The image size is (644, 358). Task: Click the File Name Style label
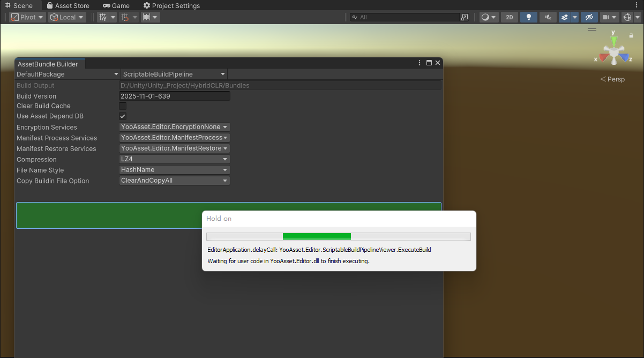pos(40,170)
